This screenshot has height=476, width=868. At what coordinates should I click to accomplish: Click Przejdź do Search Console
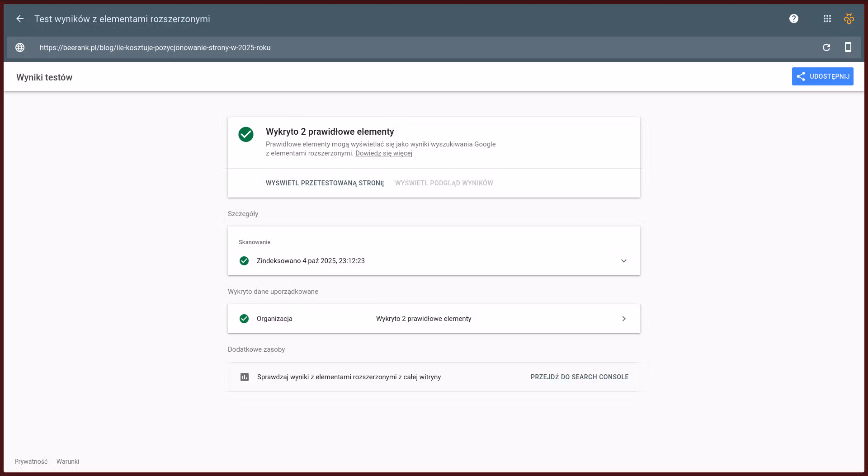(x=579, y=377)
